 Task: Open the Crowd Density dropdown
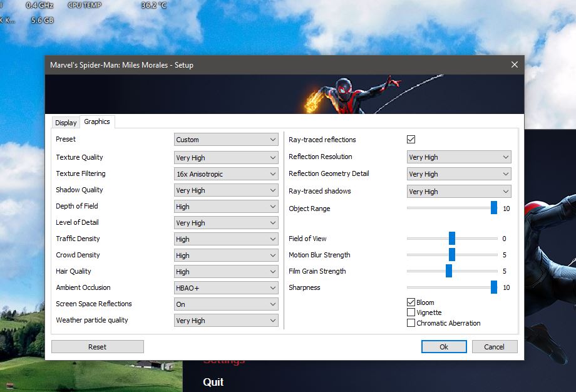point(226,255)
